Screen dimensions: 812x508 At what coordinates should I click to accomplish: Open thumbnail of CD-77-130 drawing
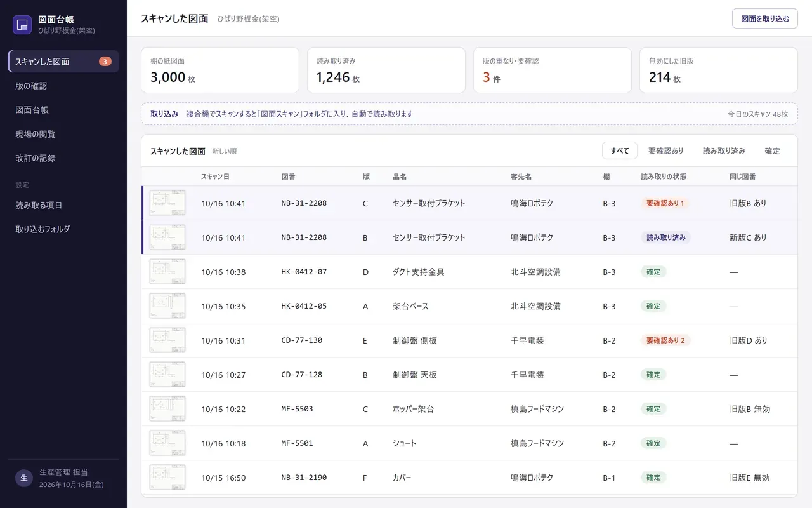point(167,340)
